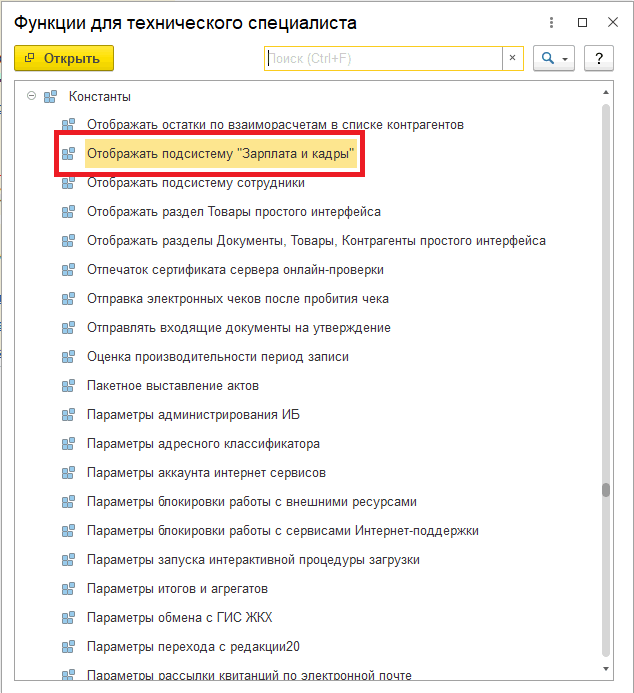Image resolution: width=634 pixels, height=693 pixels.
Task: Click icon beside Параметры запуска интерактивной процедуры
Action: [x=68, y=560]
